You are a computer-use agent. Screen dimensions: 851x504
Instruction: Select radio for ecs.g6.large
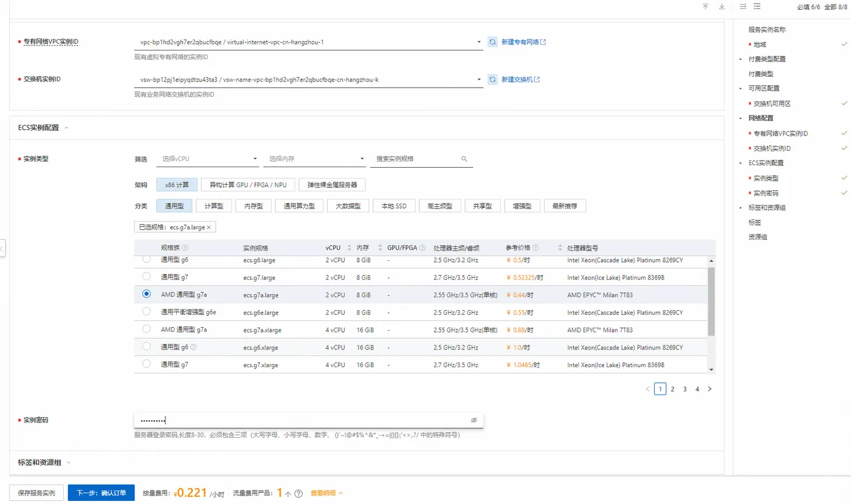coord(146,260)
